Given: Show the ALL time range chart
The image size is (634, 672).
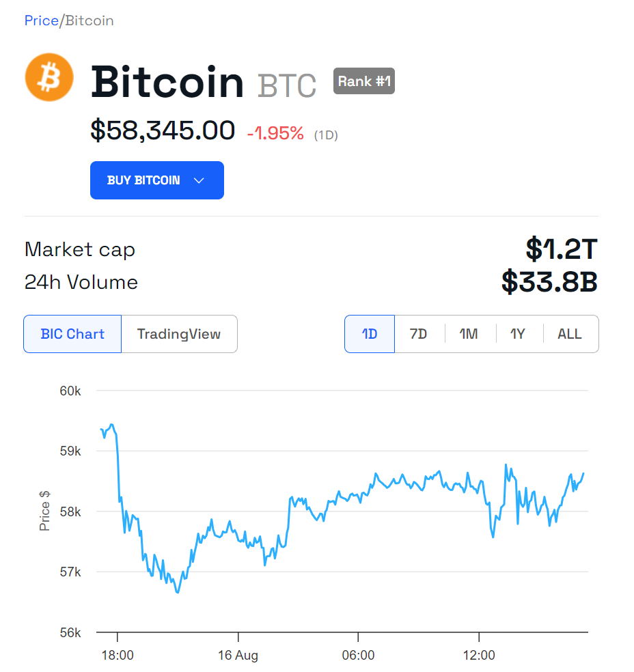Looking at the screenshot, I should coord(570,334).
